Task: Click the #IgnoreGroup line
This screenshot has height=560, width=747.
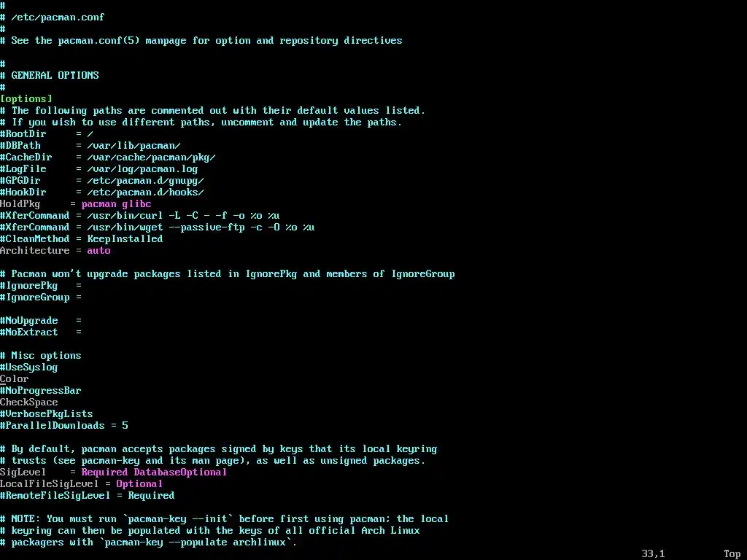Action: (41, 297)
